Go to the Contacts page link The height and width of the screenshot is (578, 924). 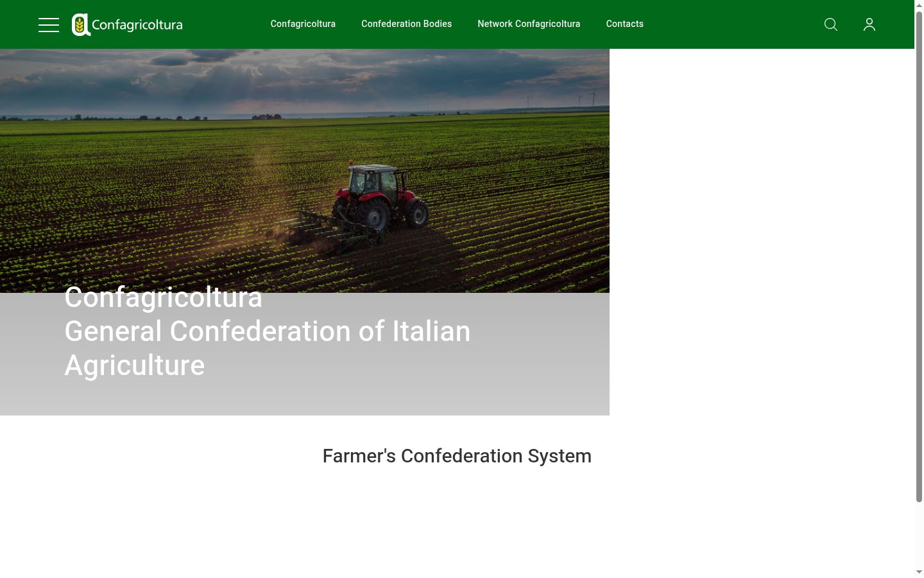(x=624, y=24)
